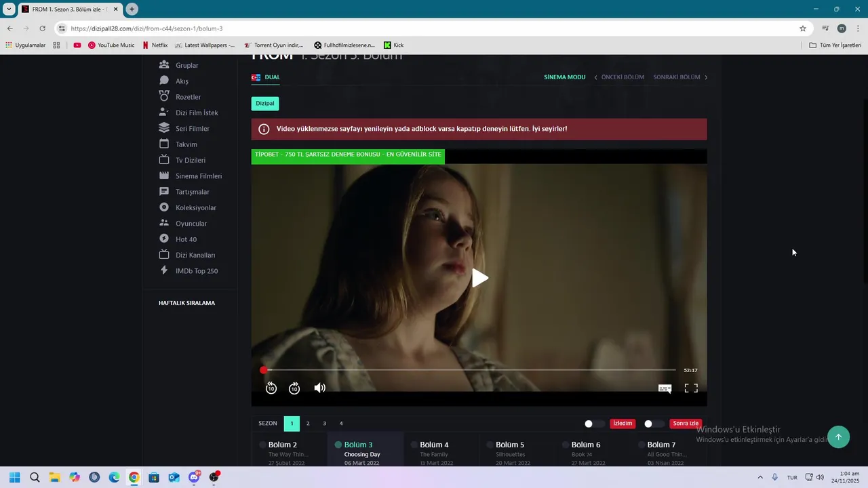Viewport: 868px width, 488px height.
Task: Toggle the İzledim watched switch
Action: pos(594,424)
